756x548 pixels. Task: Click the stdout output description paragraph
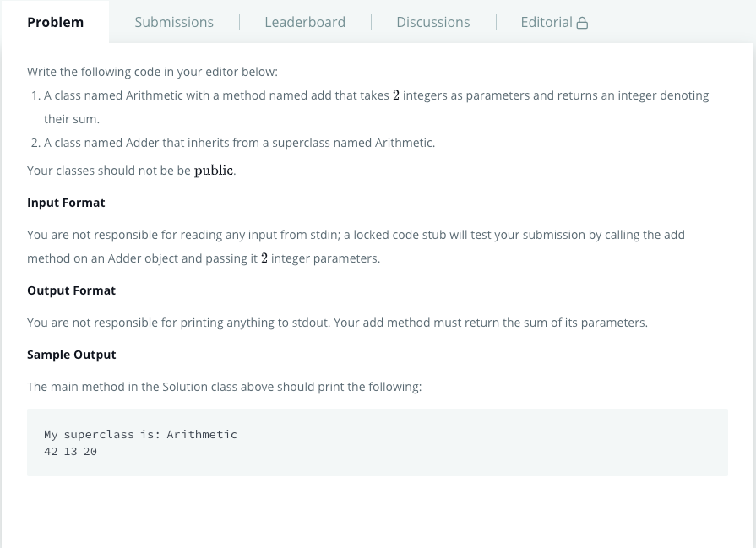[x=338, y=323]
